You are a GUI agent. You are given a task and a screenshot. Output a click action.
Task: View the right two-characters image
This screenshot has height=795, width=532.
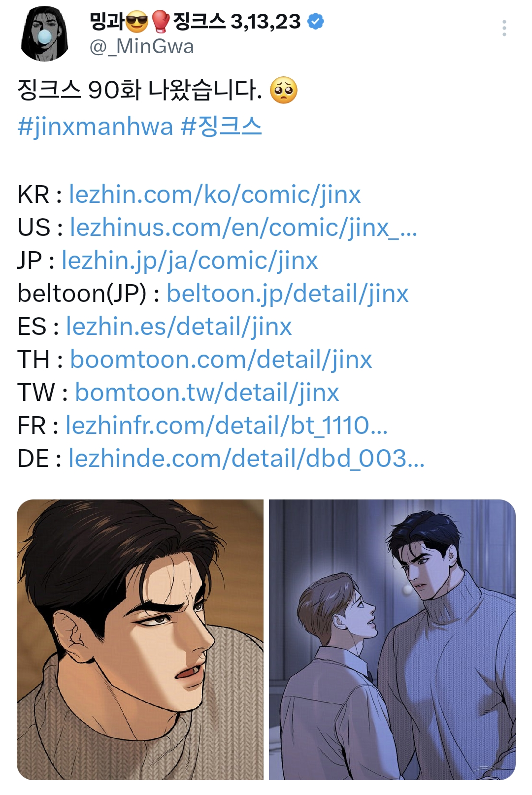tap(392, 639)
